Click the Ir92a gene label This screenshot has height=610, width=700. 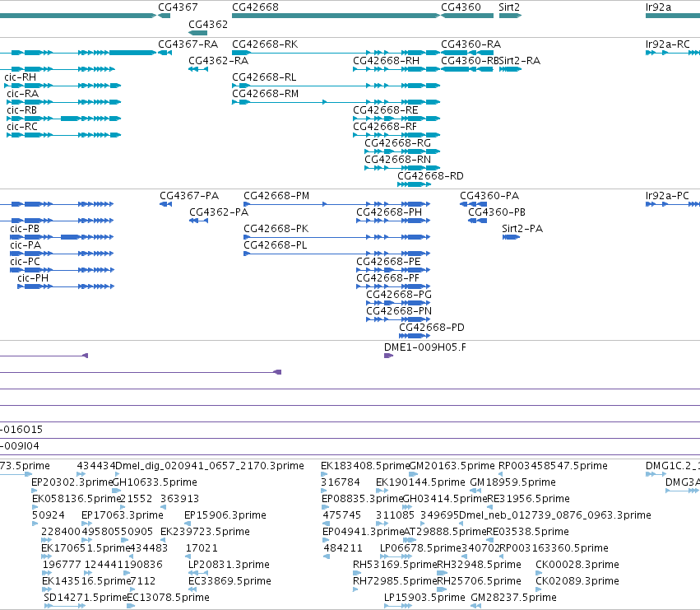coord(658,7)
